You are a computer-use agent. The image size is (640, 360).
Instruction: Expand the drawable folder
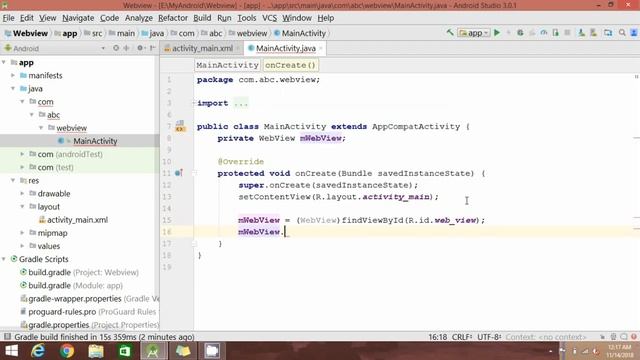[22, 193]
